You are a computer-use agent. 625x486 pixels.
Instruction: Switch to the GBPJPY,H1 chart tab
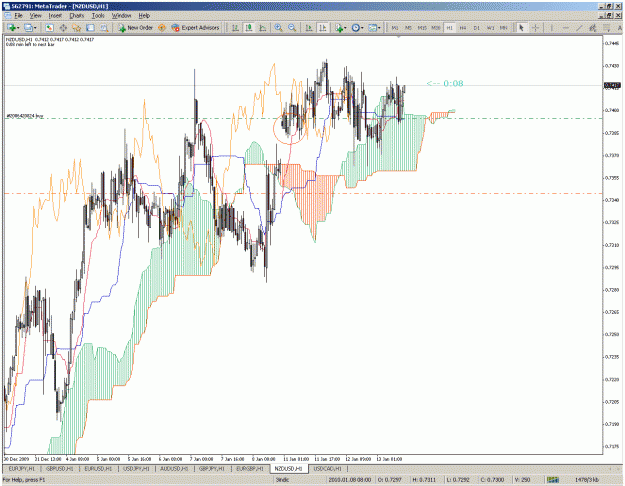coord(212,468)
